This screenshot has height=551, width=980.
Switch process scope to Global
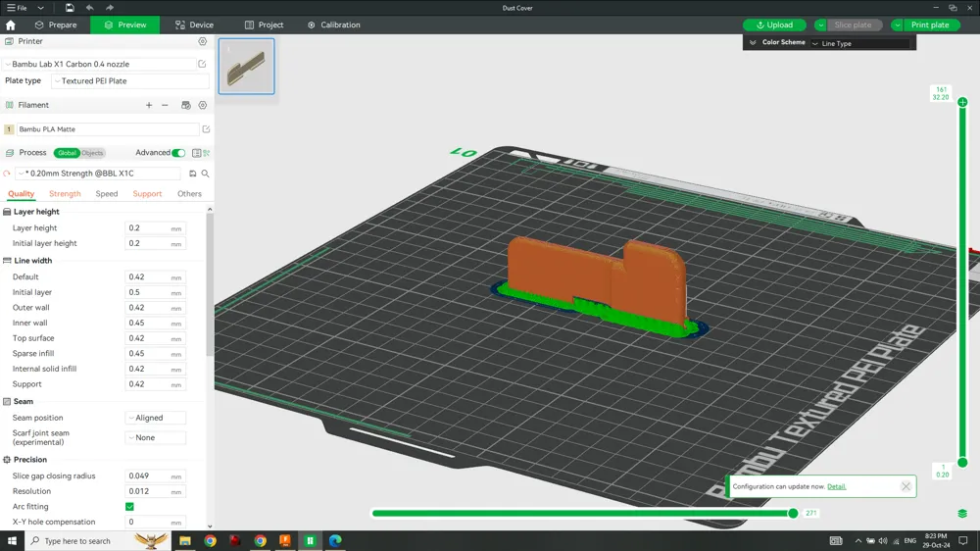(x=67, y=153)
